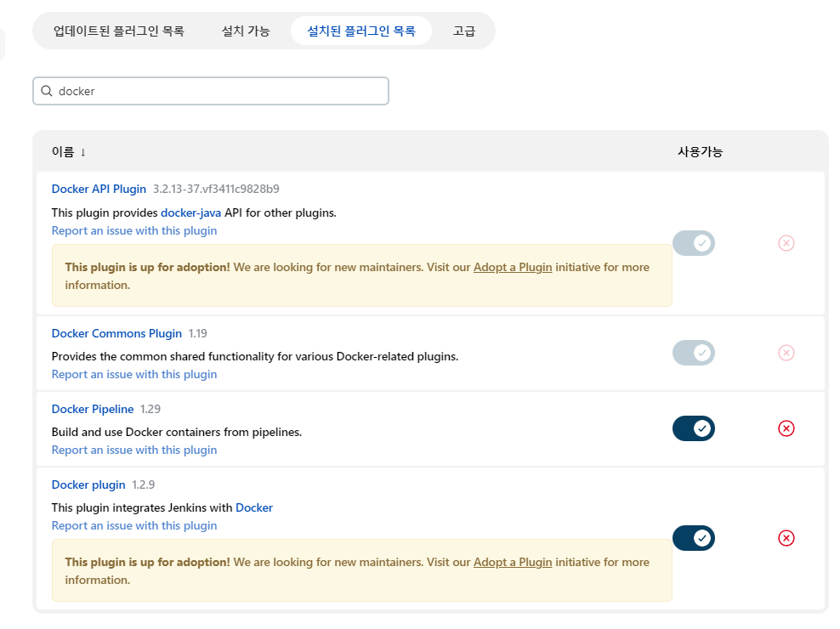Screen dimensions: 840x629
Task: Report an issue for Docker API Plugin
Action: (134, 231)
